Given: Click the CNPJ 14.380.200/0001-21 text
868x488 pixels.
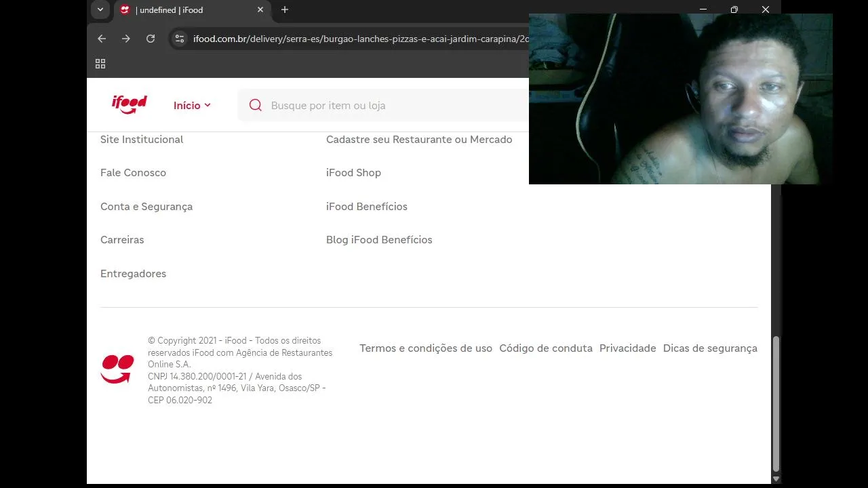Looking at the screenshot, I should (x=197, y=376).
